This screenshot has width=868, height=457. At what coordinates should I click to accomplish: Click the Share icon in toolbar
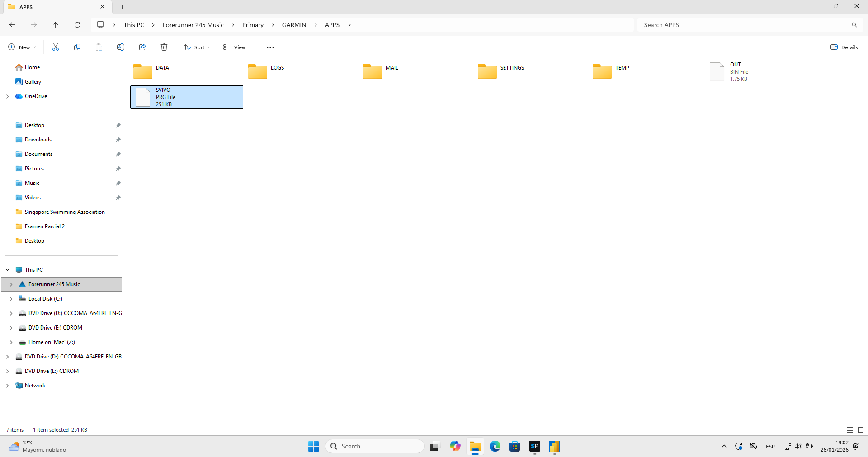(142, 47)
